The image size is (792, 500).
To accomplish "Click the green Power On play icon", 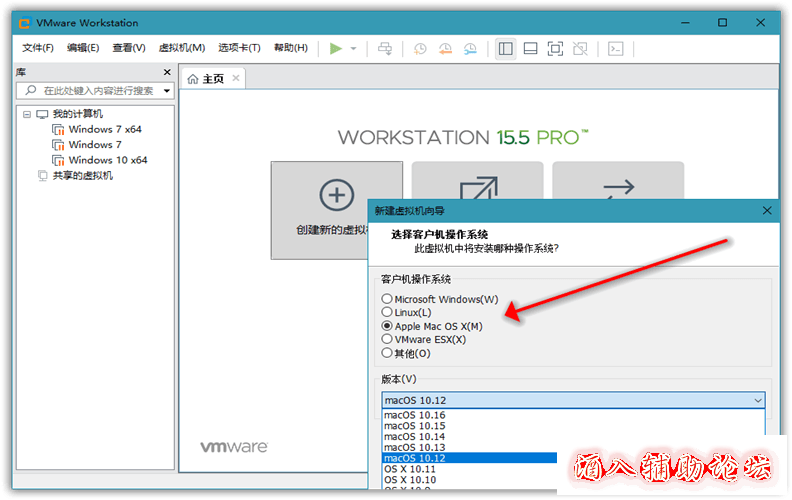I will coord(336,48).
